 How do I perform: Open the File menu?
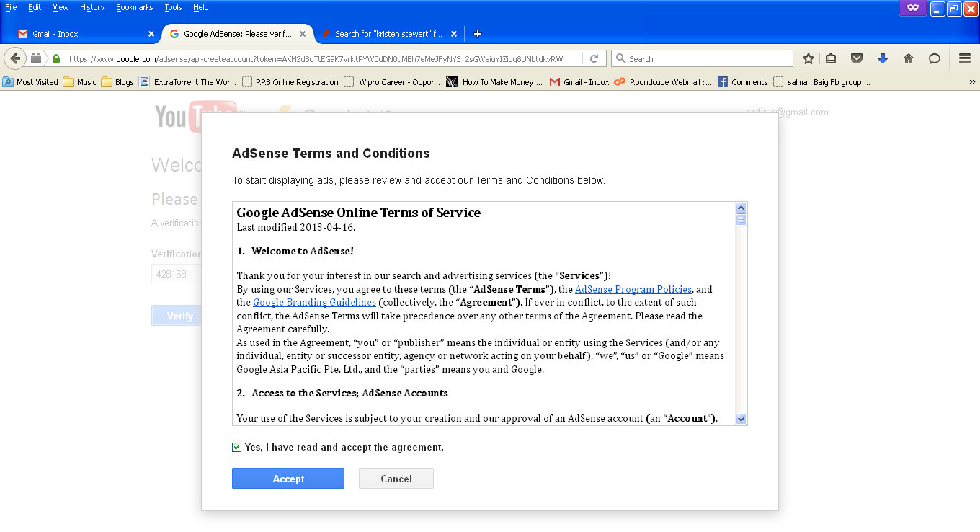point(11,7)
